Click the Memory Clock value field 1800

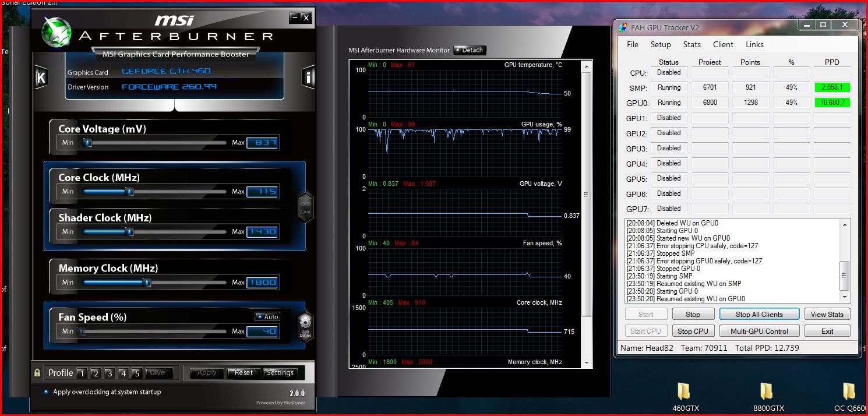263,283
